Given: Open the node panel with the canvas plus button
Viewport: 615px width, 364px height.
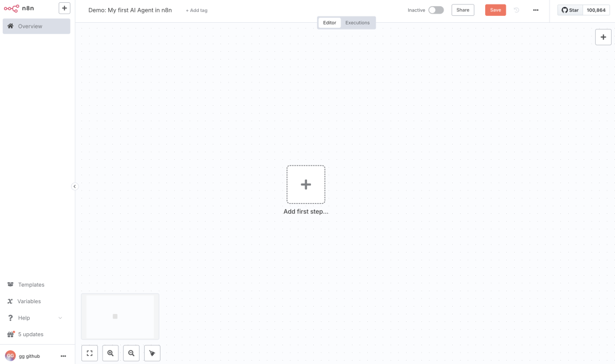Looking at the screenshot, I should [x=603, y=37].
